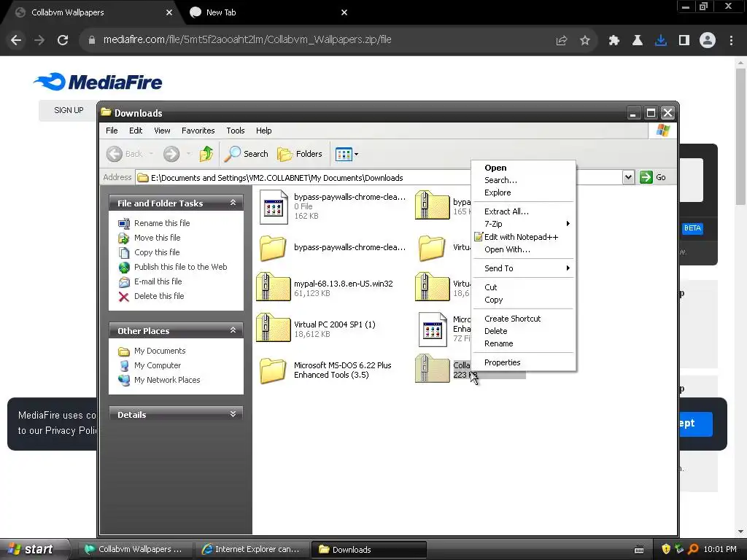Click the Explorer Back button
747x560 pixels.
(124, 154)
